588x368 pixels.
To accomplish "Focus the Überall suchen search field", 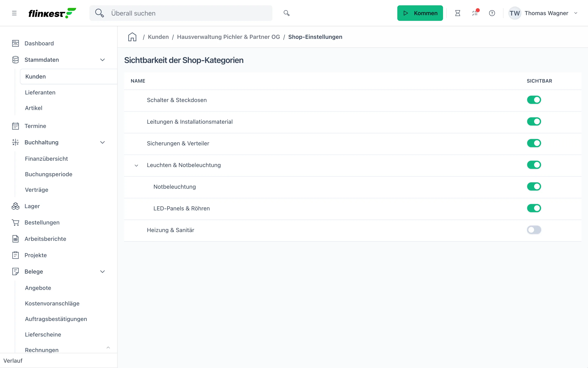I will [181, 13].
